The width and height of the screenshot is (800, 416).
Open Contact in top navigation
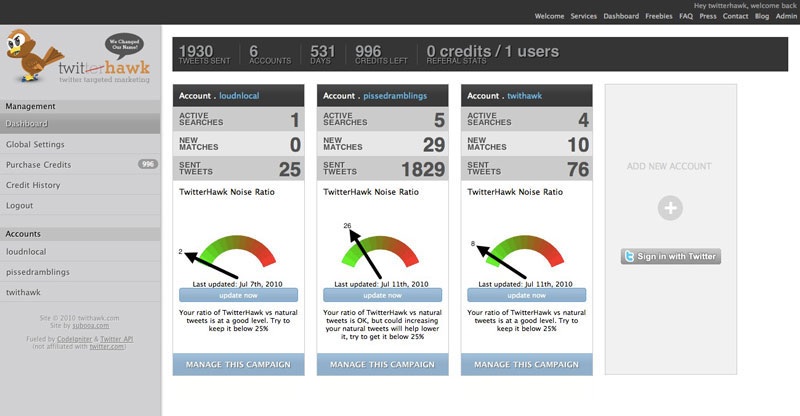735,16
